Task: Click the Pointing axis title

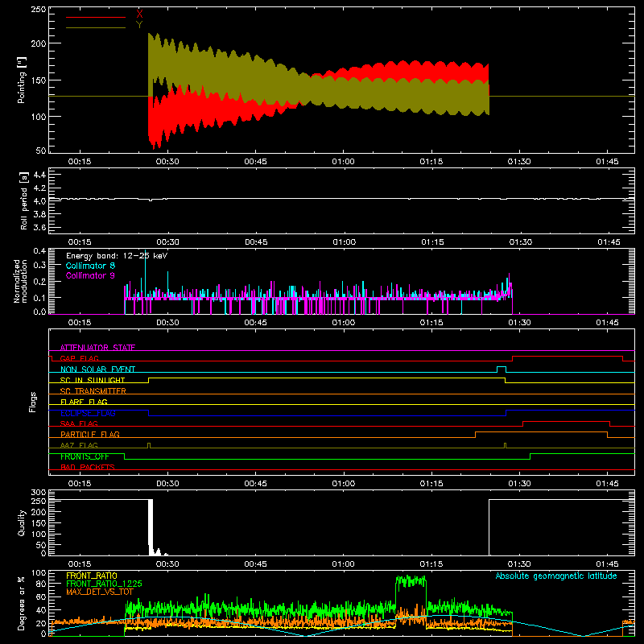Action: pos(22,80)
